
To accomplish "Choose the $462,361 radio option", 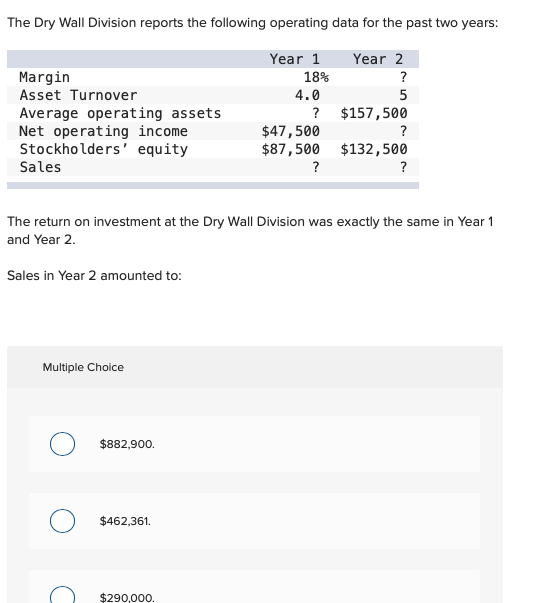I will 62,521.
